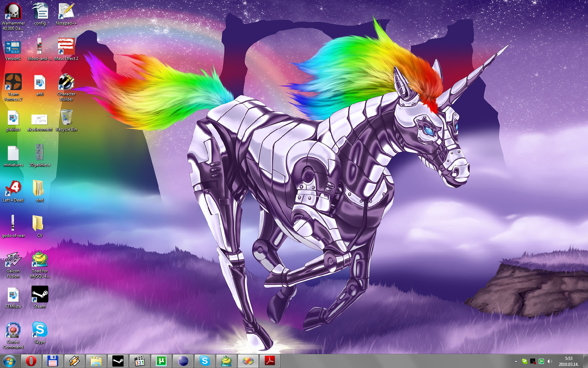The image size is (588, 368).
Task: Launch Eclipse from the taskbar
Action: pyautogui.click(x=183, y=361)
